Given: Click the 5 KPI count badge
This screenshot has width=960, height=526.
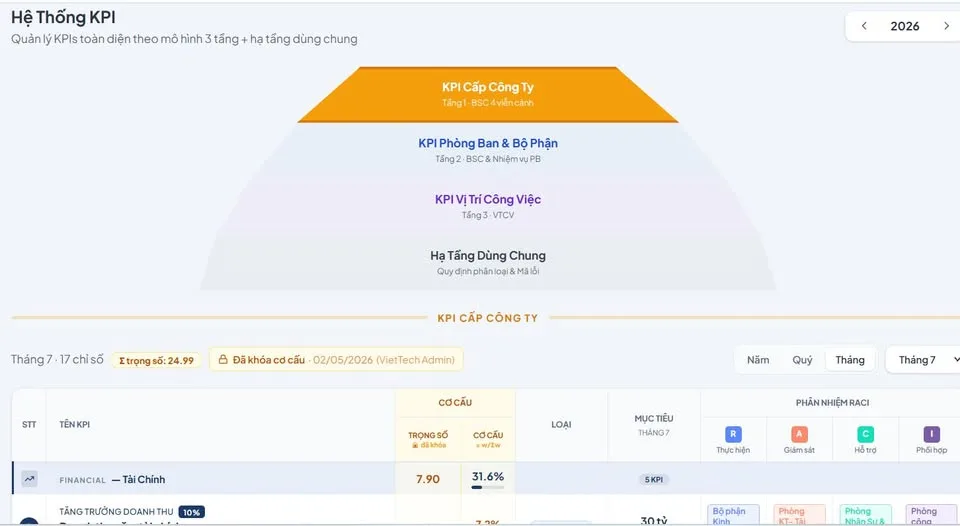Looking at the screenshot, I should (653, 479).
